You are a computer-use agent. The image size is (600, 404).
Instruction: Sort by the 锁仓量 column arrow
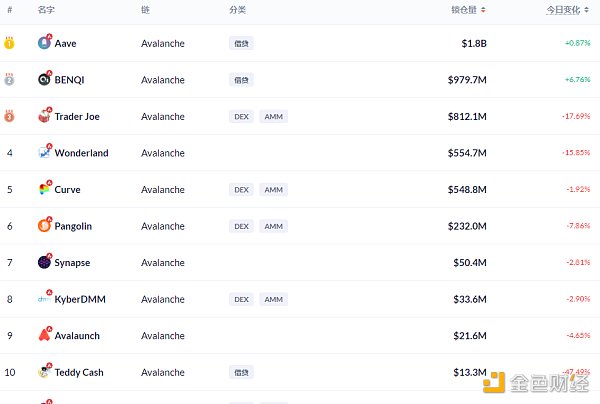coord(484,10)
